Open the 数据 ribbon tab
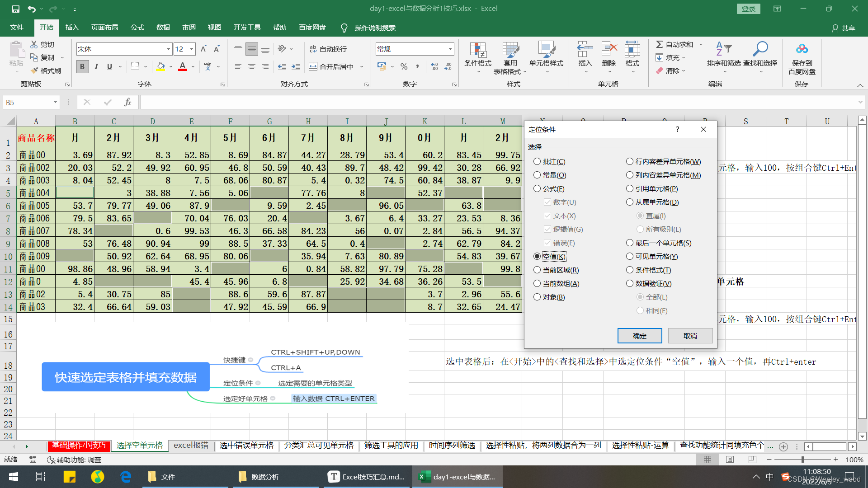The width and height of the screenshot is (868, 488). [163, 28]
